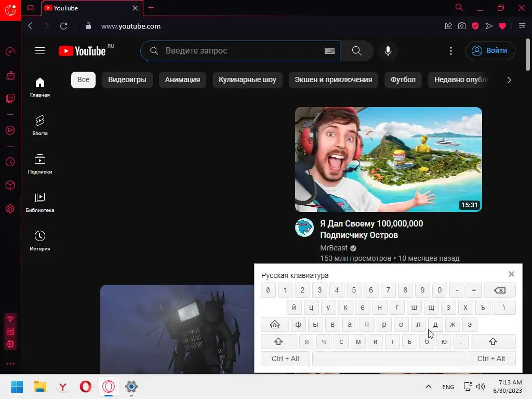Open settings gear in Opera GX sidebar
Image resolution: width=532 pixels, height=399 pixels.
pos(10,209)
